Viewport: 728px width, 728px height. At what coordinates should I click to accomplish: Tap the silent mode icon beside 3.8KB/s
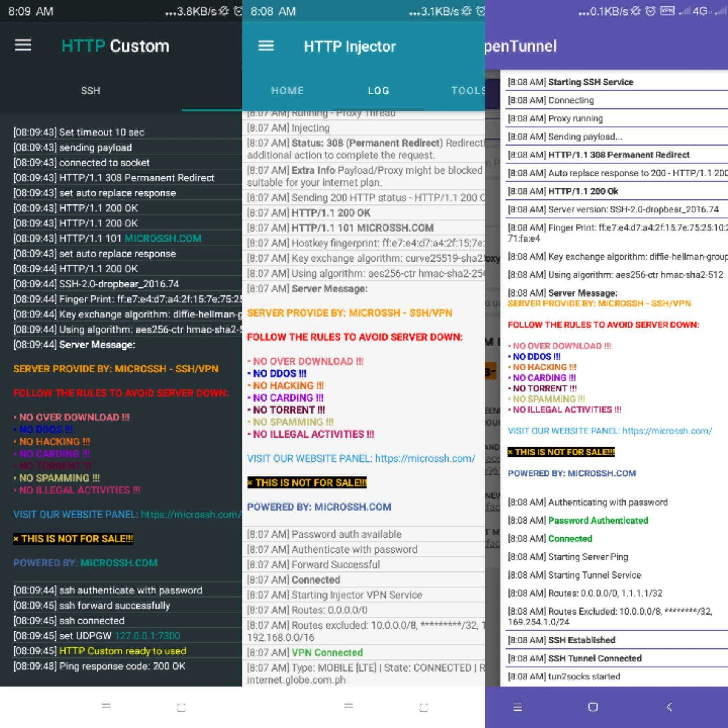point(224,11)
